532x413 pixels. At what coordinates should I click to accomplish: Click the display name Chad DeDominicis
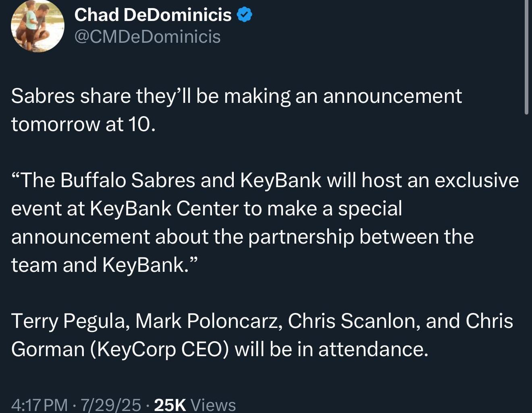(x=154, y=15)
